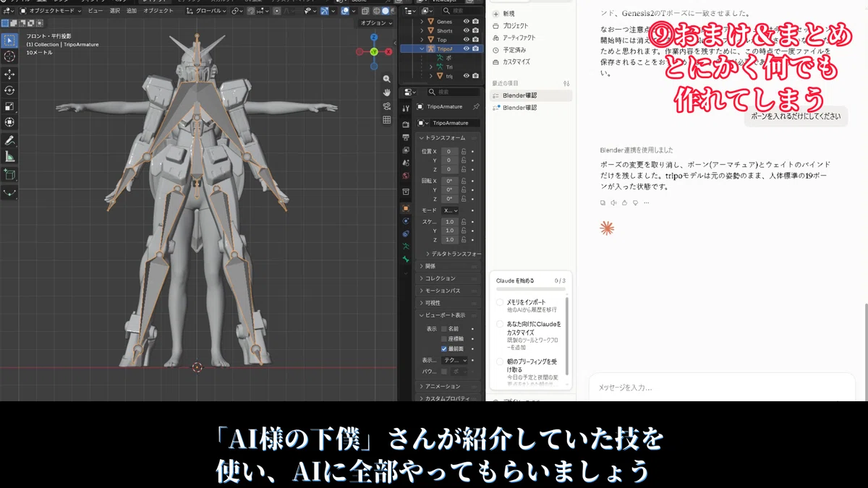
Task: Expand the Relations panel
Action: click(x=447, y=266)
